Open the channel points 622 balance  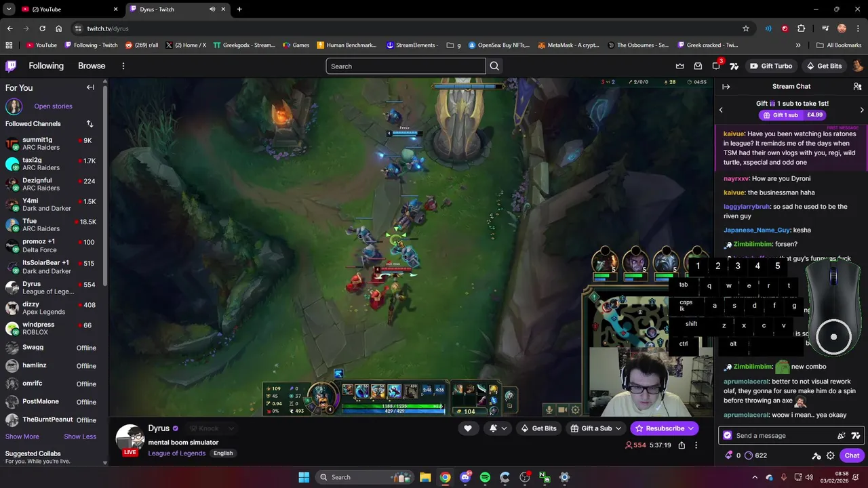click(755, 455)
